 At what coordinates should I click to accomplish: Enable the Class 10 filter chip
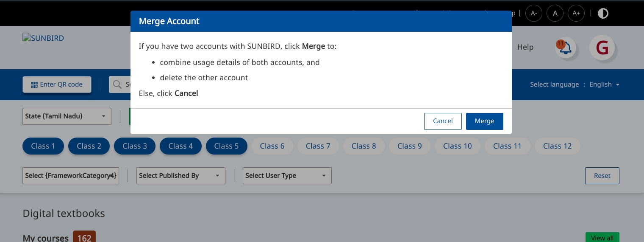458,146
